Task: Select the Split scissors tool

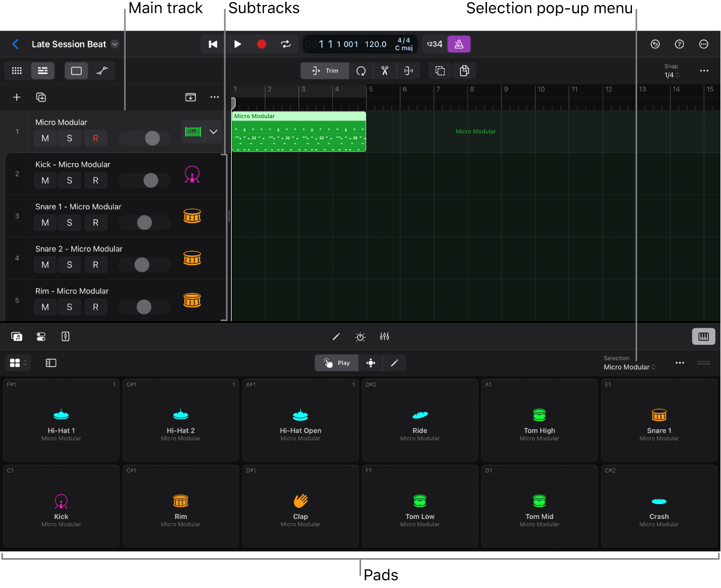Action: pos(384,71)
